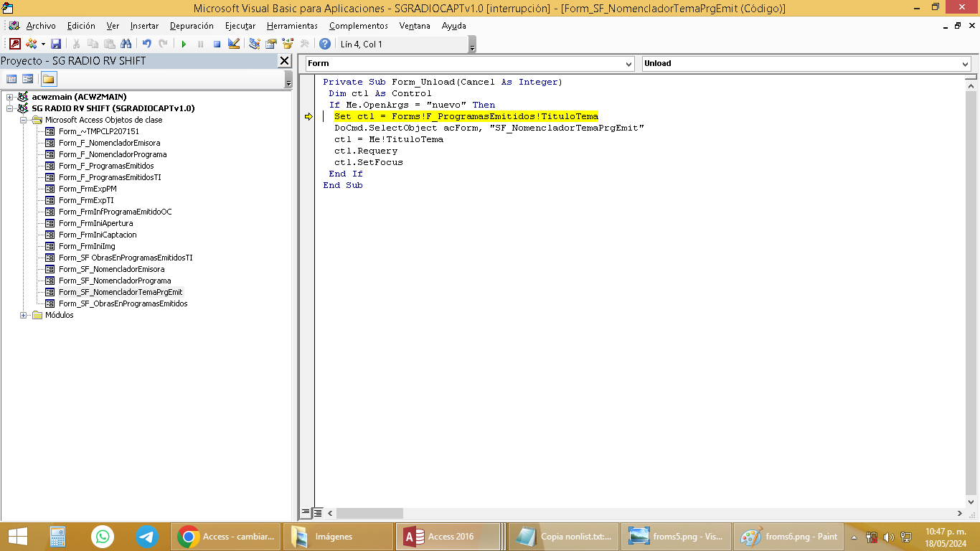Image resolution: width=980 pixels, height=551 pixels.
Task: Open WhatsApp from the taskbar
Action: [103, 537]
